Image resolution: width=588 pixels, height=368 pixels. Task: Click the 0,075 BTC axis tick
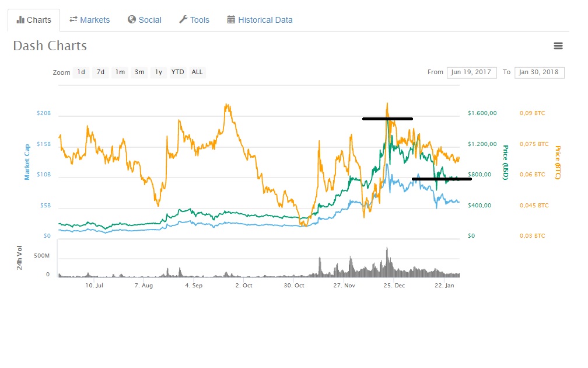[x=534, y=144]
